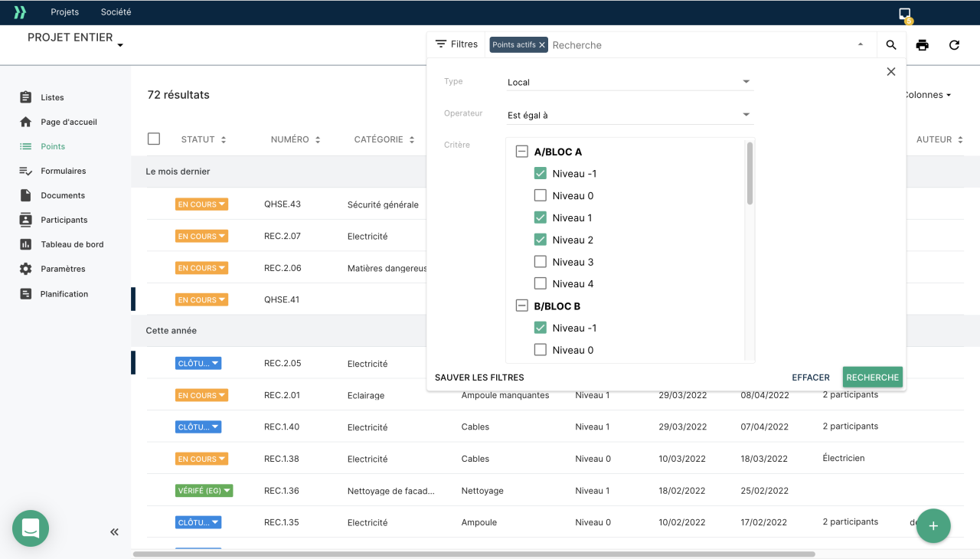Open Tableau de bord in the sidebar
The image size is (980, 559).
coord(72,244)
